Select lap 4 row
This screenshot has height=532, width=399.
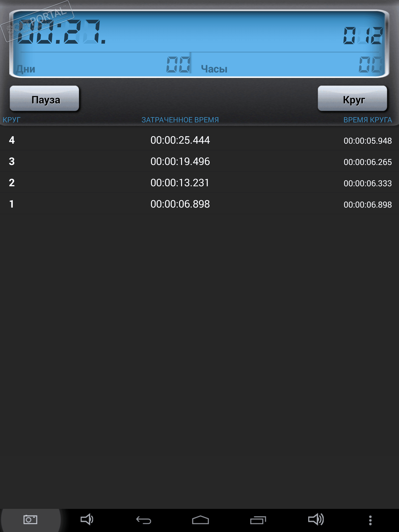[199, 140]
